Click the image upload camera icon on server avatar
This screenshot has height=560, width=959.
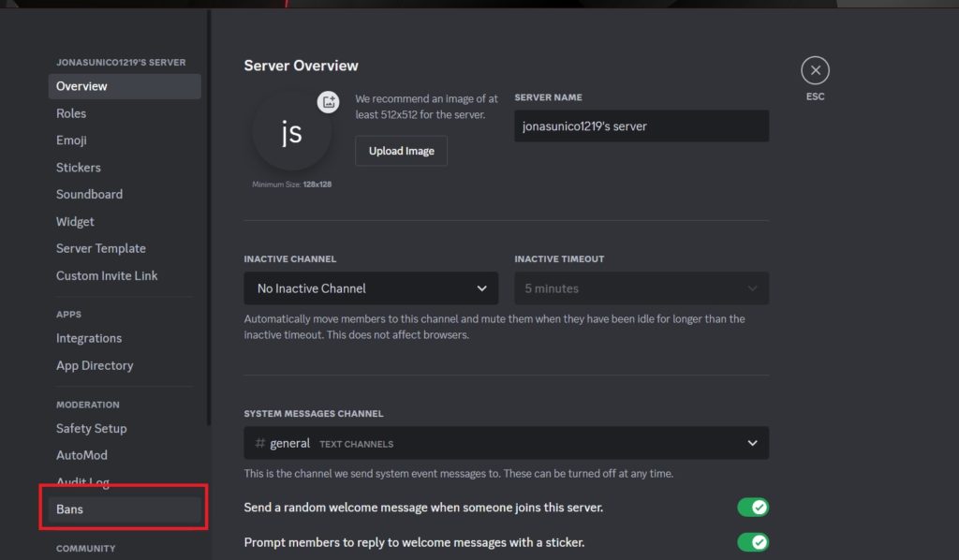tap(328, 102)
